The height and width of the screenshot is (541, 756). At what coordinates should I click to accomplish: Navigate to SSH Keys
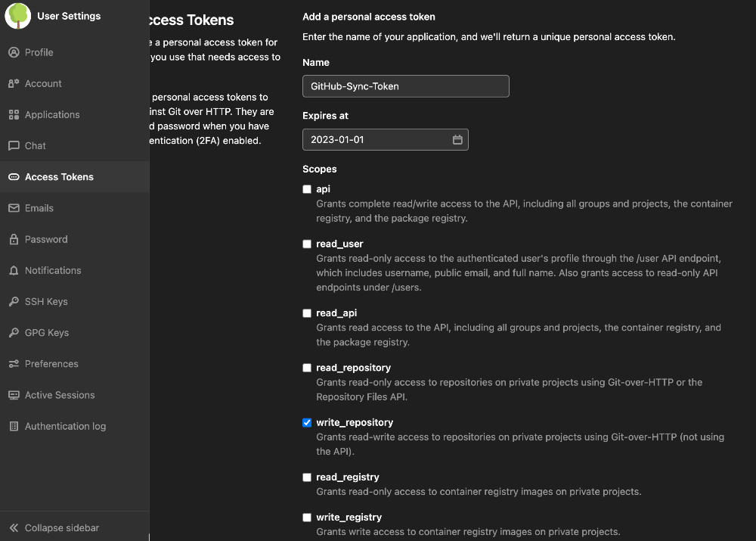tap(75, 301)
